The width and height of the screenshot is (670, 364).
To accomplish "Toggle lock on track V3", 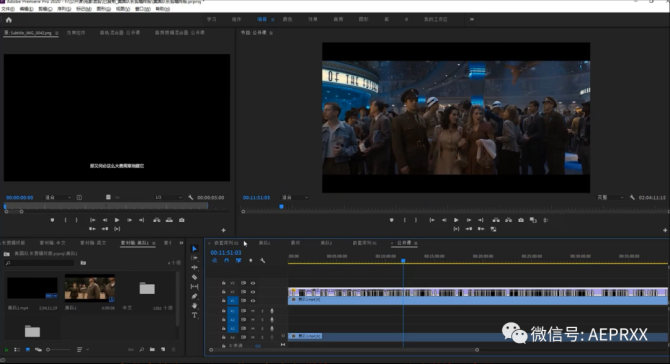I will pyautogui.click(x=223, y=283).
